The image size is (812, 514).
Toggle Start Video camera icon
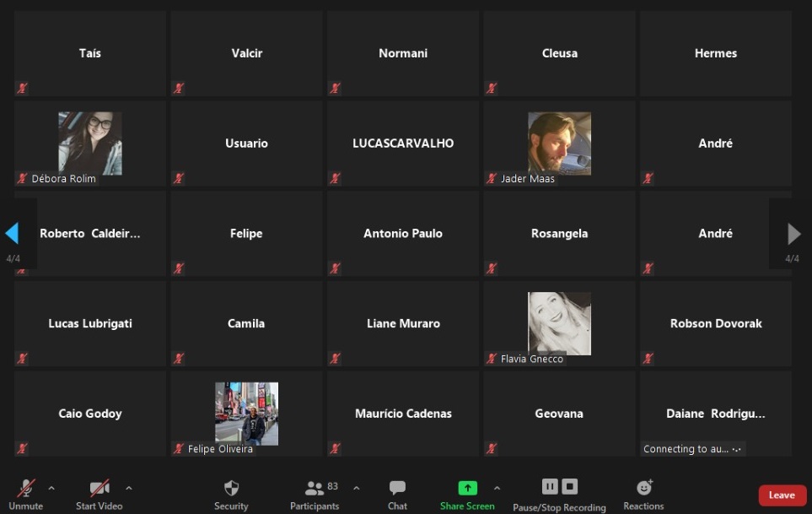[99, 488]
